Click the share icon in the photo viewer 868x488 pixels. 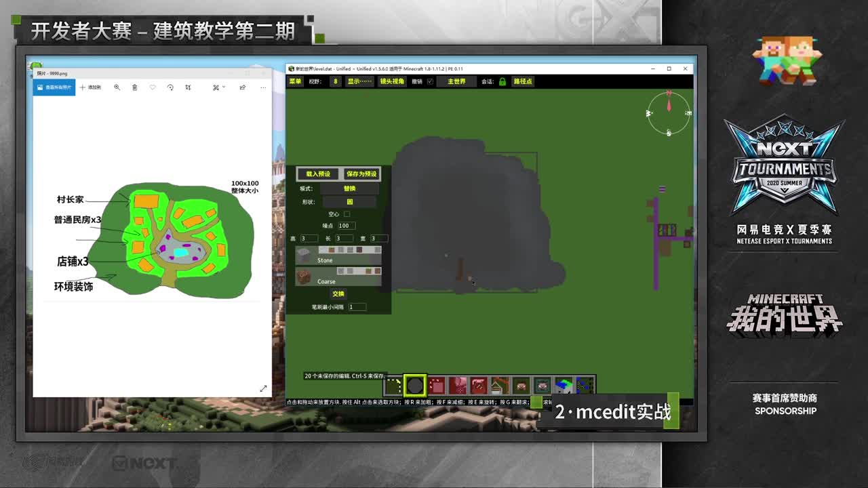242,87
